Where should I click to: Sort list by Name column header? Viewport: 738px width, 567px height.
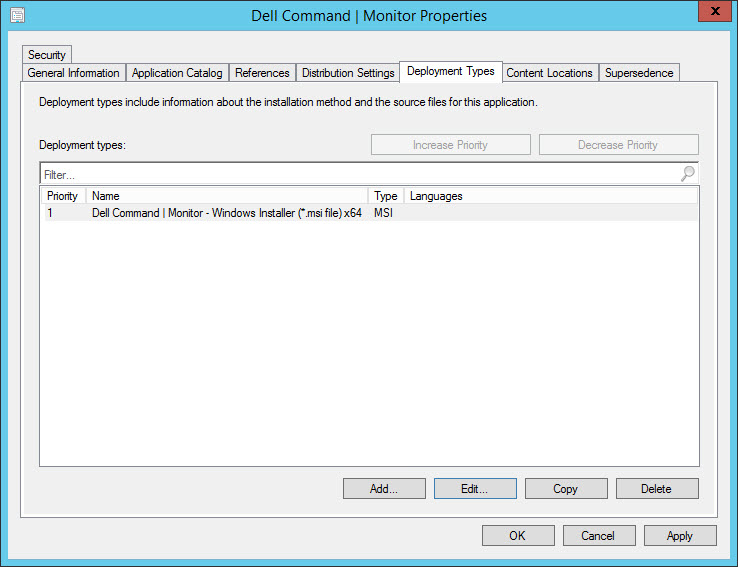pos(226,196)
